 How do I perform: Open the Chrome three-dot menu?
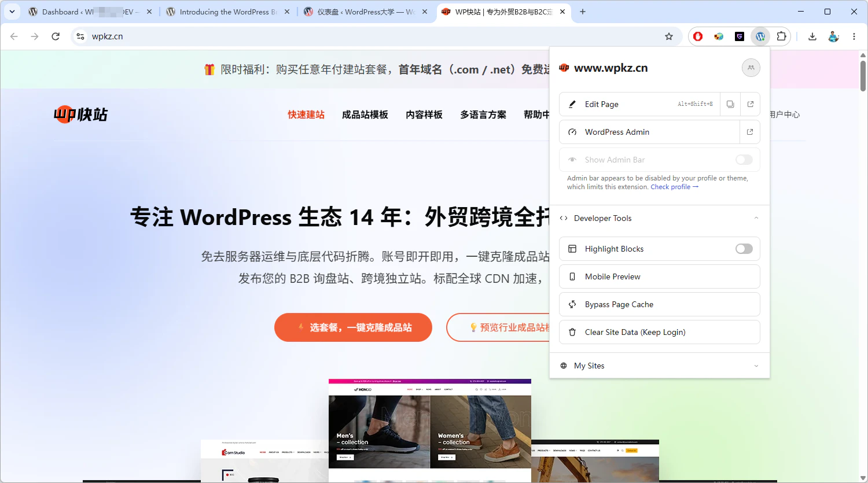click(854, 36)
